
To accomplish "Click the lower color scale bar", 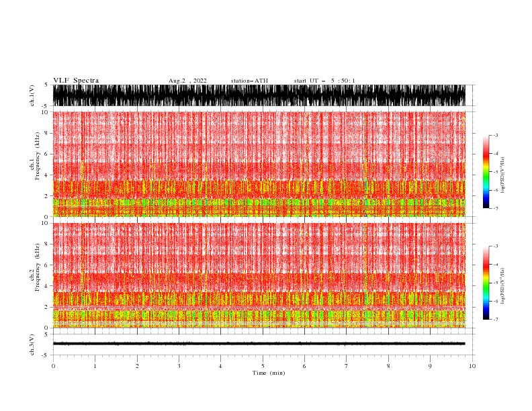I will [486, 283].
